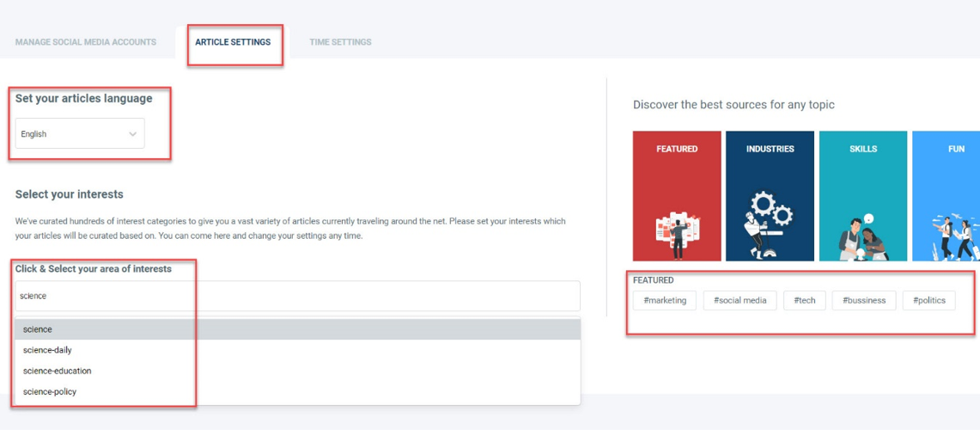Click the language dropdown chevron arrow
The image size is (980, 435).
click(132, 134)
